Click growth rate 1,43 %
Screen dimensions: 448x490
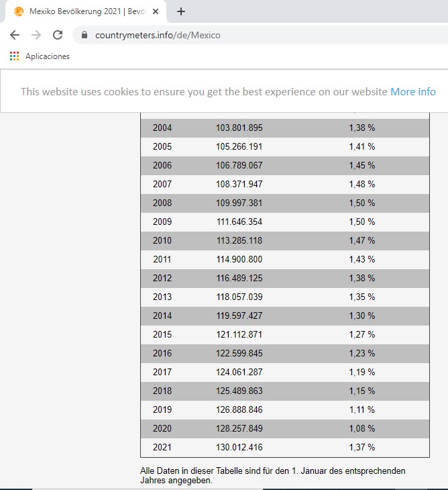coord(362,259)
